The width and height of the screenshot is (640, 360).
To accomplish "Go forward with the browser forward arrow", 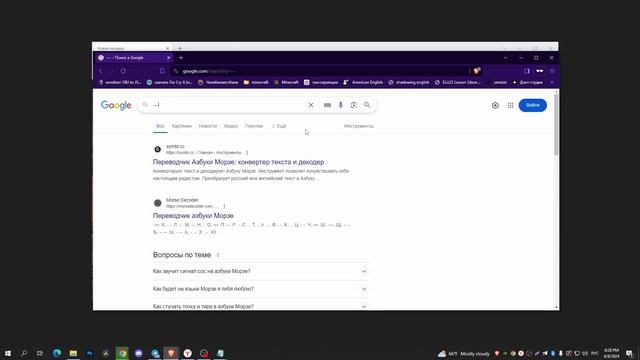I will point(111,71).
